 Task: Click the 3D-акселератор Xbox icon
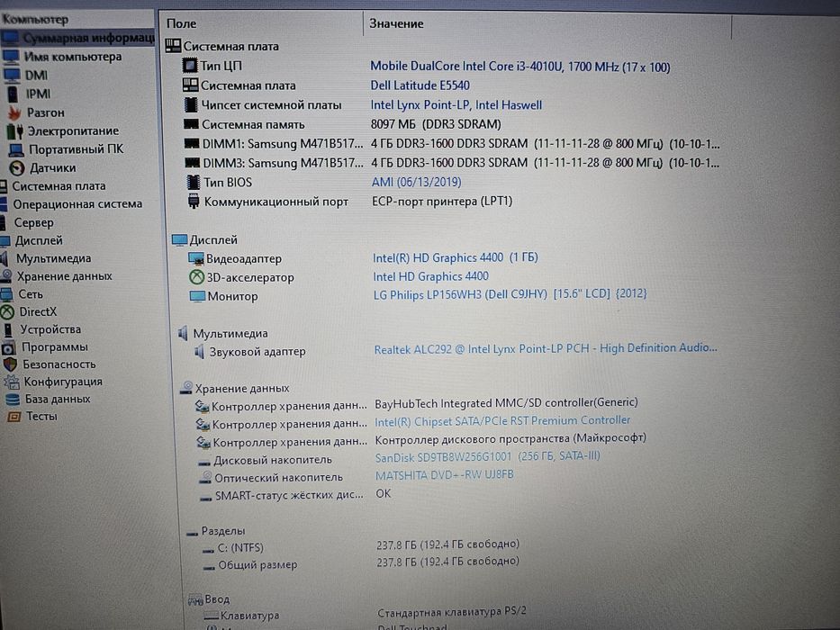pos(197,277)
